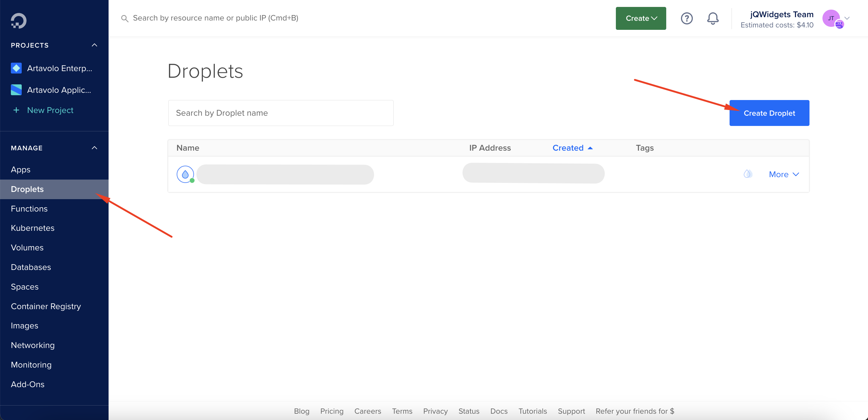
Task: Sort by the Created column header
Action: [572, 148]
